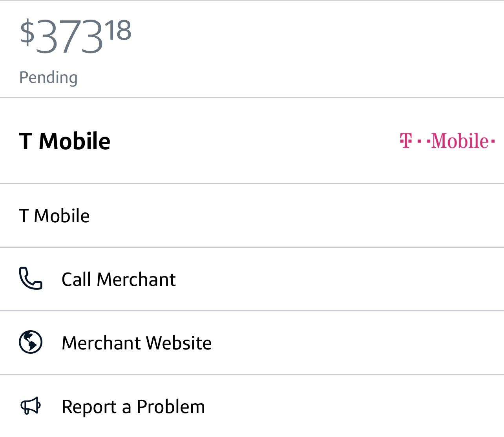Tap the bold T Mobile merchant heading
The width and height of the screenshot is (504, 437).
65,141
